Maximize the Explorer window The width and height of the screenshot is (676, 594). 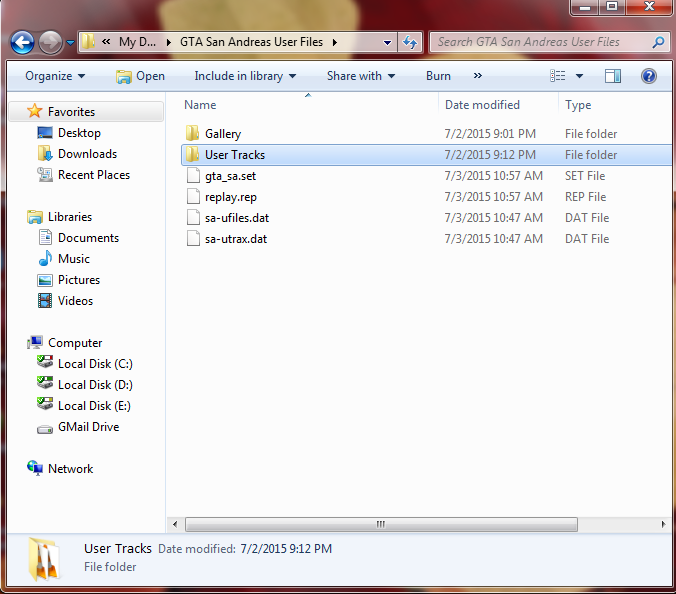coord(612,7)
